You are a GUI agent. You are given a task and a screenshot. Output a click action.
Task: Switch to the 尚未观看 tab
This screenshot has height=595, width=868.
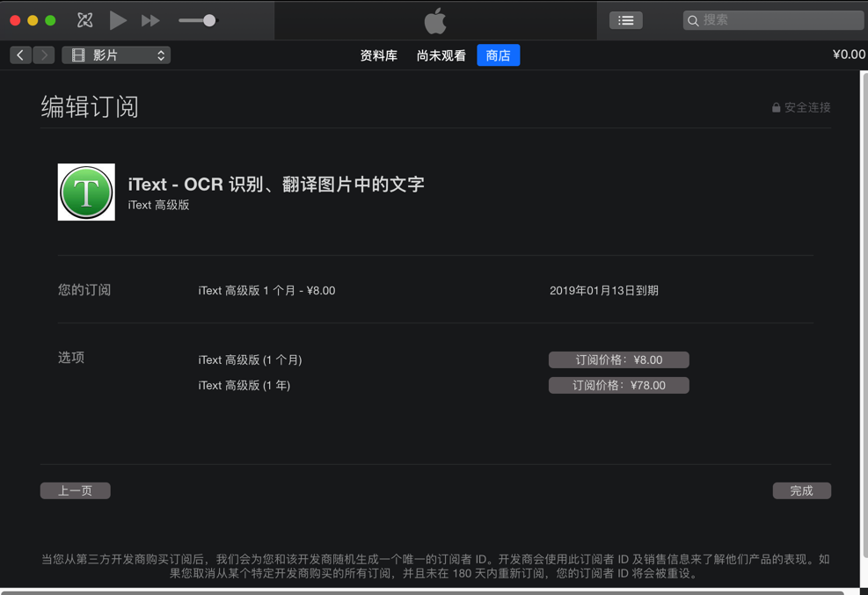441,55
